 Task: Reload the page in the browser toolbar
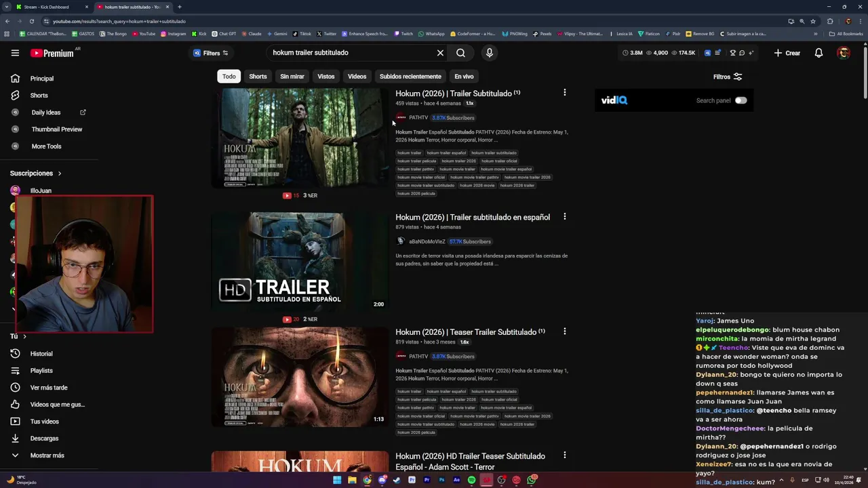point(31,21)
